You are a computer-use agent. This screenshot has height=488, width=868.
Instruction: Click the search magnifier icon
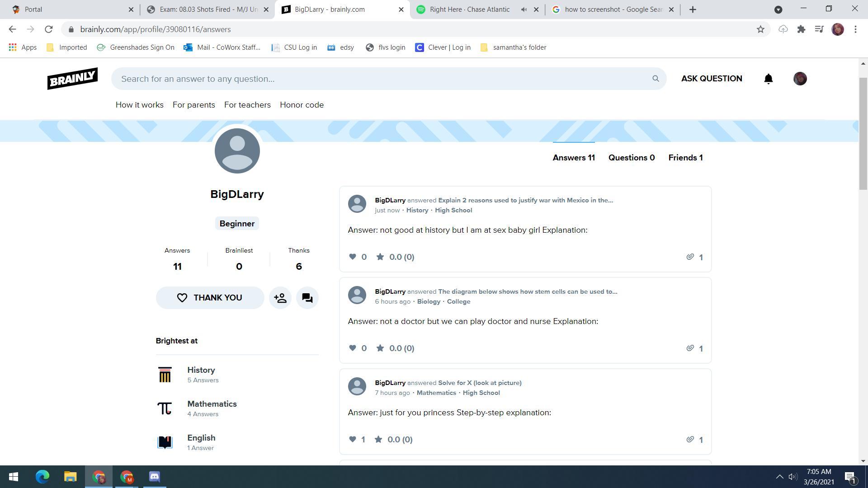pos(656,79)
